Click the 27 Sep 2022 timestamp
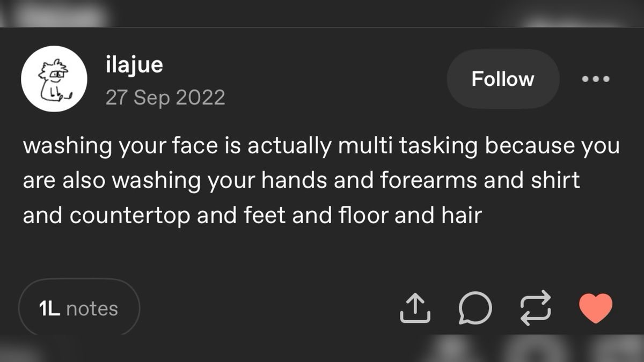This screenshot has height=362, width=644. point(165,98)
